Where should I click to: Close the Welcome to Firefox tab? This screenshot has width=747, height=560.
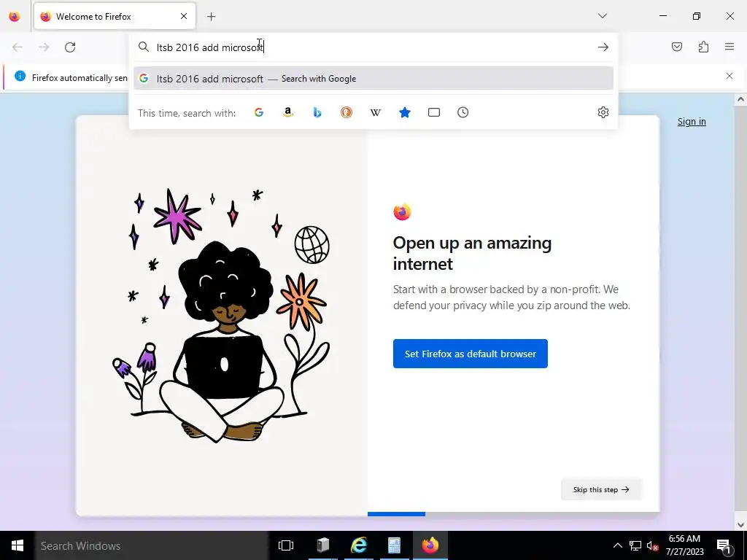(184, 16)
